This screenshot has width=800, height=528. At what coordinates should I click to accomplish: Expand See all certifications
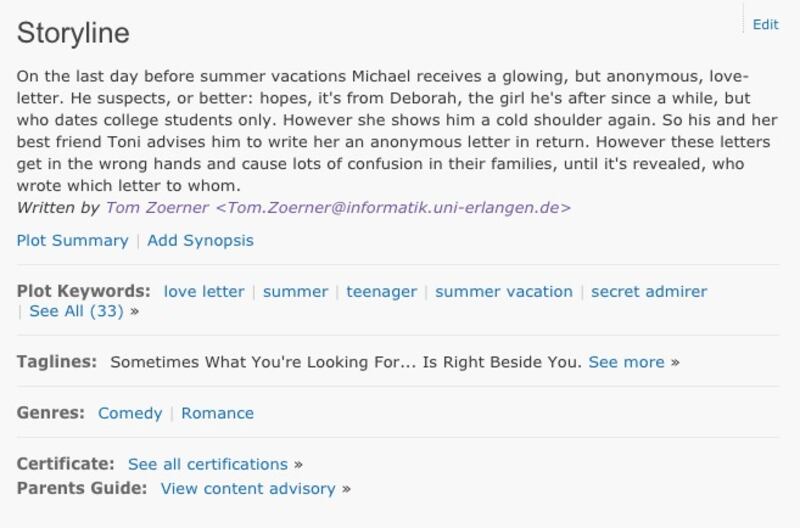208,464
